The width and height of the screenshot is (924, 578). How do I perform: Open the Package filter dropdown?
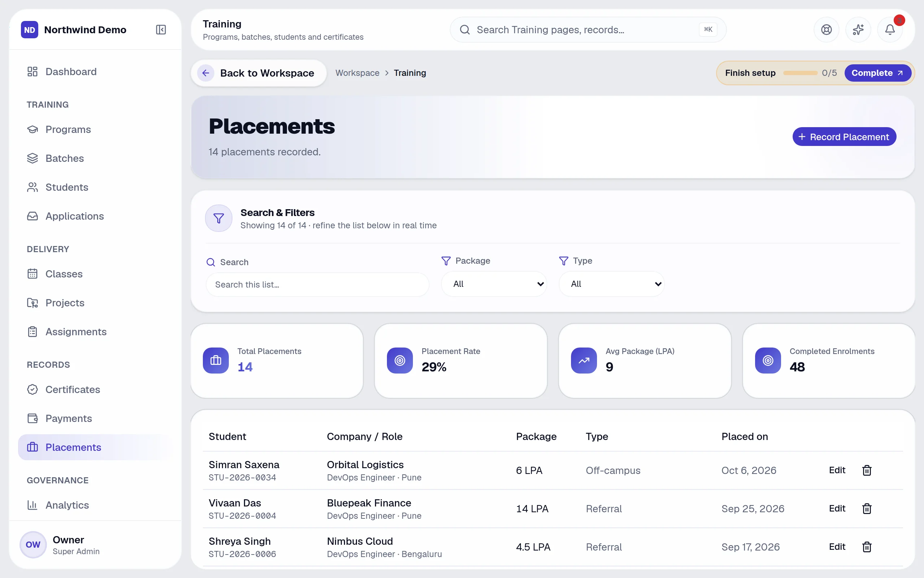[x=494, y=284]
